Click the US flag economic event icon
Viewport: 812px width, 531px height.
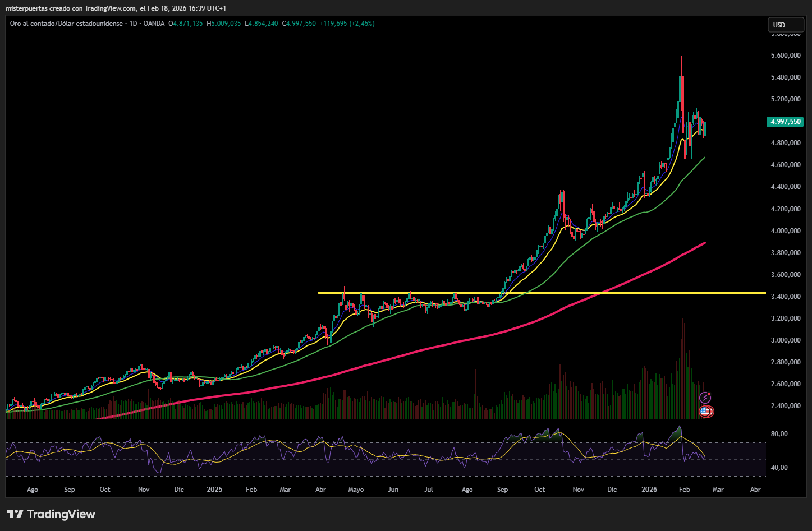[x=705, y=412]
